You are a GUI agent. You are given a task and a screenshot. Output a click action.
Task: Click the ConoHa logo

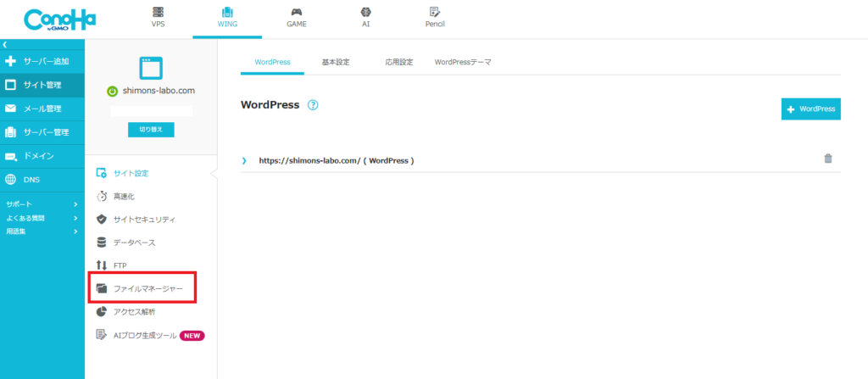click(x=53, y=19)
